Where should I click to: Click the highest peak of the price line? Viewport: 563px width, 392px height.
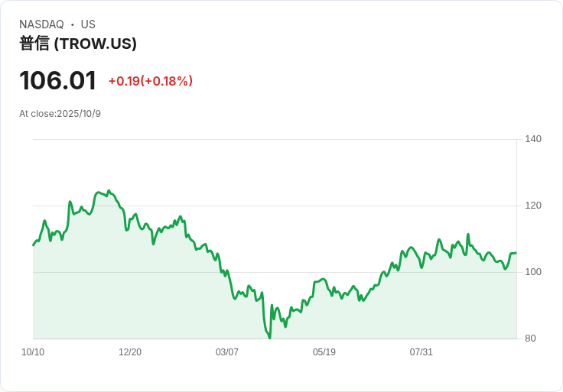coord(109,190)
